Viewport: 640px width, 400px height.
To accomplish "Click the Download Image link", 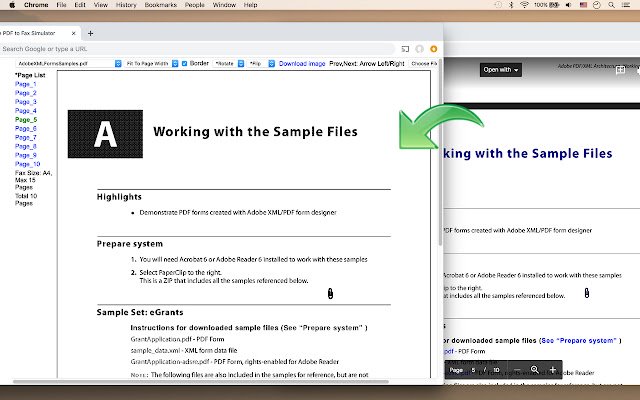I will pyautogui.click(x=302, y=64).
